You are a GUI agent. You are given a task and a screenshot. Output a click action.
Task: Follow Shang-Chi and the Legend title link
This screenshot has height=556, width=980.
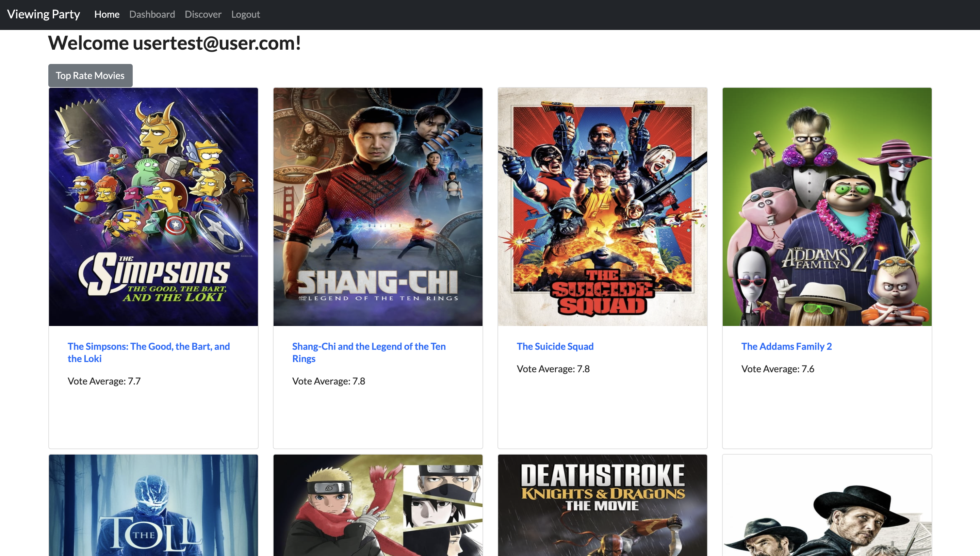[x=369, y=346]
